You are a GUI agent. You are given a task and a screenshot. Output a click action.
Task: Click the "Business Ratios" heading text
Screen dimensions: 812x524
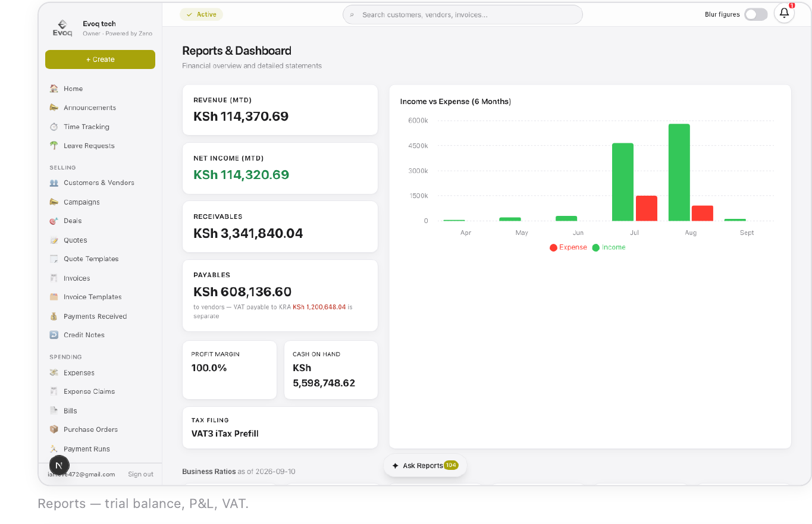click(209, 472)
